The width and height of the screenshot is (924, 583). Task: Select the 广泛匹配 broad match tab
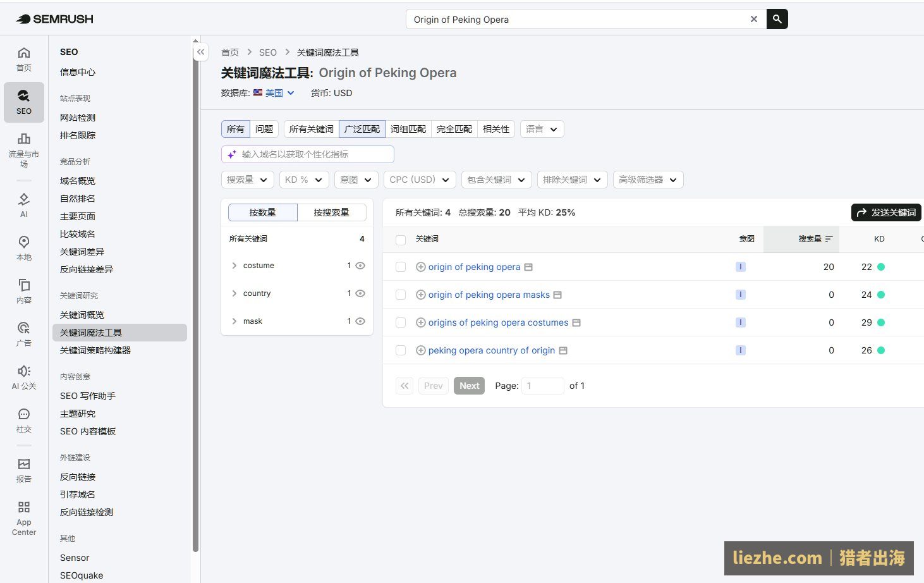click(362, 129)
